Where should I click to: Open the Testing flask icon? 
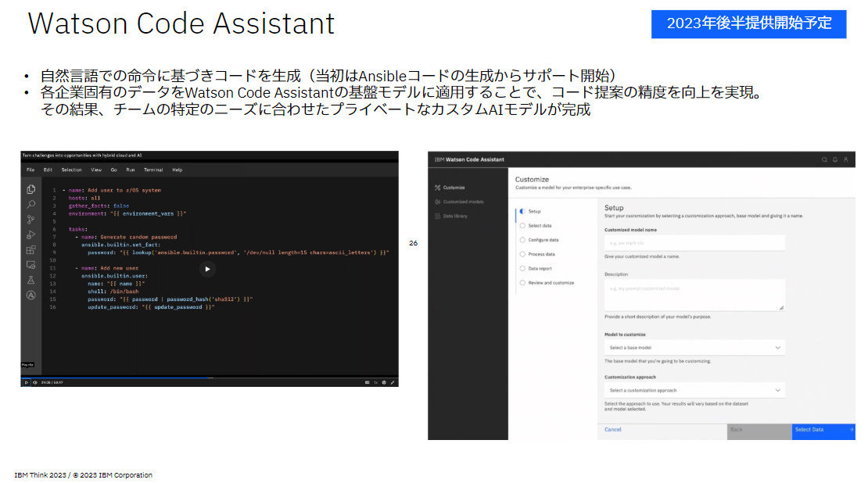[x=30, y=280]
